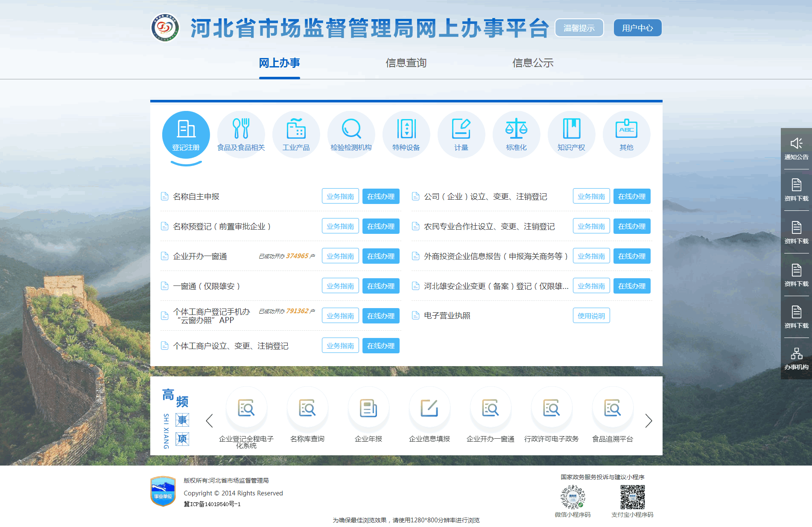This screenshot has width=812, height=527.
Task: Click the 工业产品 icon
Action: click(x=296, y=134)
